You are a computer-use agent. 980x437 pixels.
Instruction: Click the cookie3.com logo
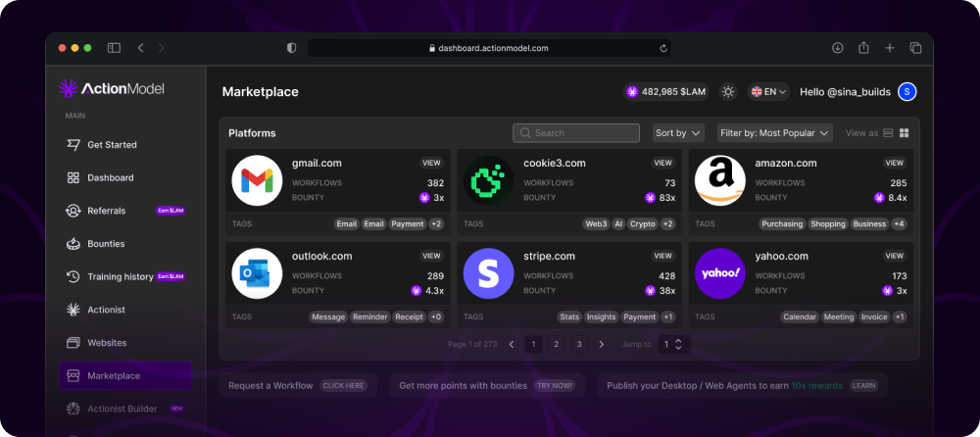(489, 180)
